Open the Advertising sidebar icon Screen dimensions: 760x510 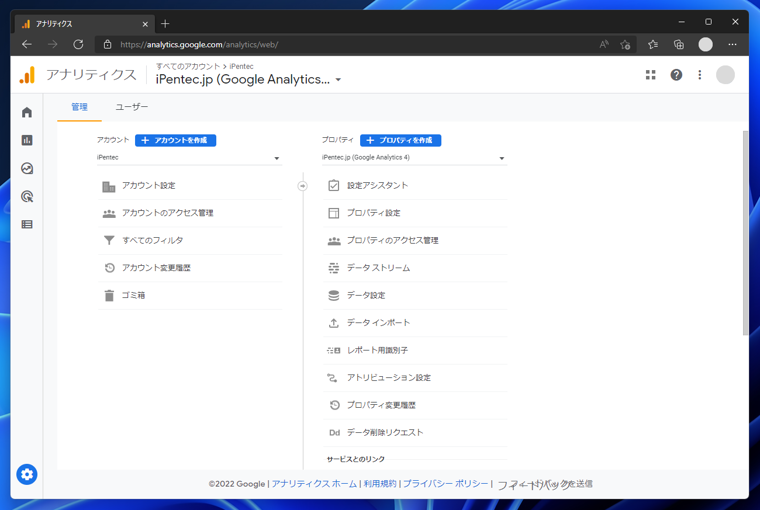point(27,196)
